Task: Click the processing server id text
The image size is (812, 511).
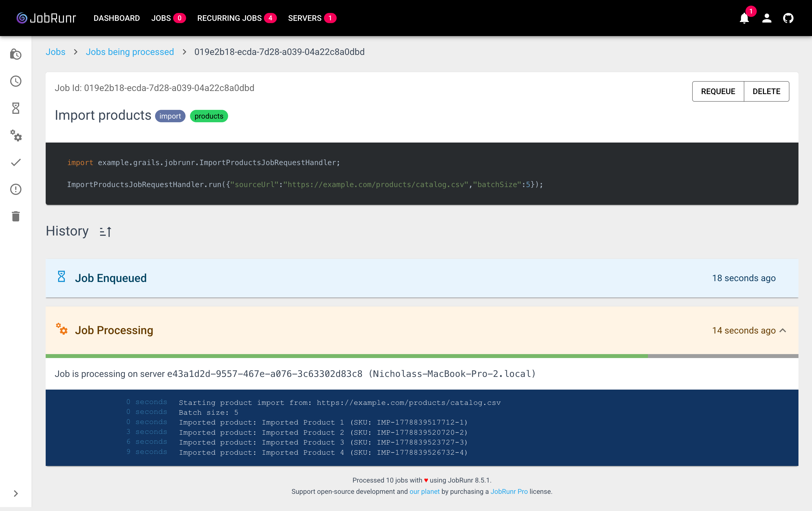Action: 265,374
